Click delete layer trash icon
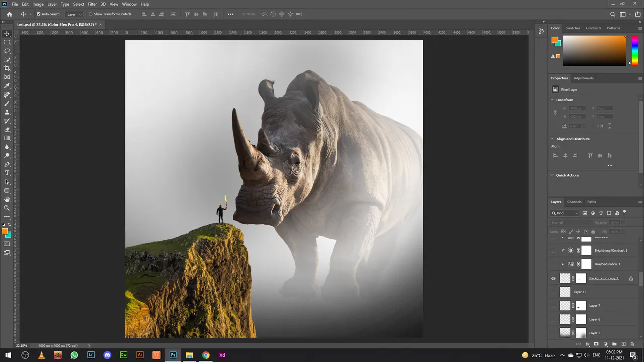This screenshot has height=362, width=644. coord(632,344)
